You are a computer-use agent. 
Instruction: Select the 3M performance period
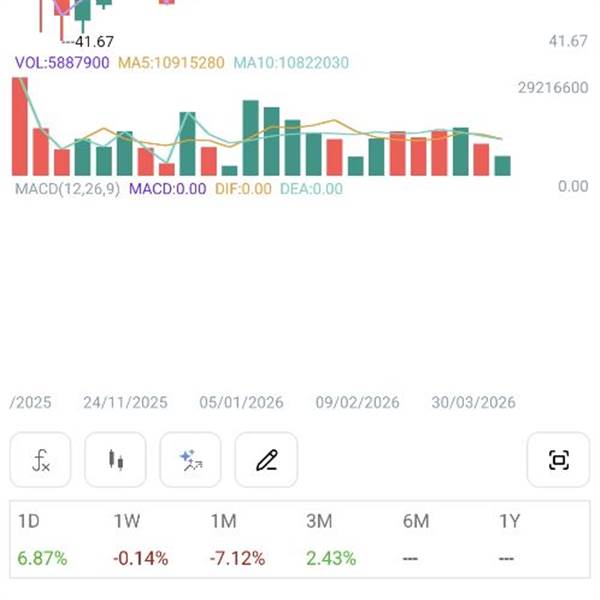pos(320,522)
